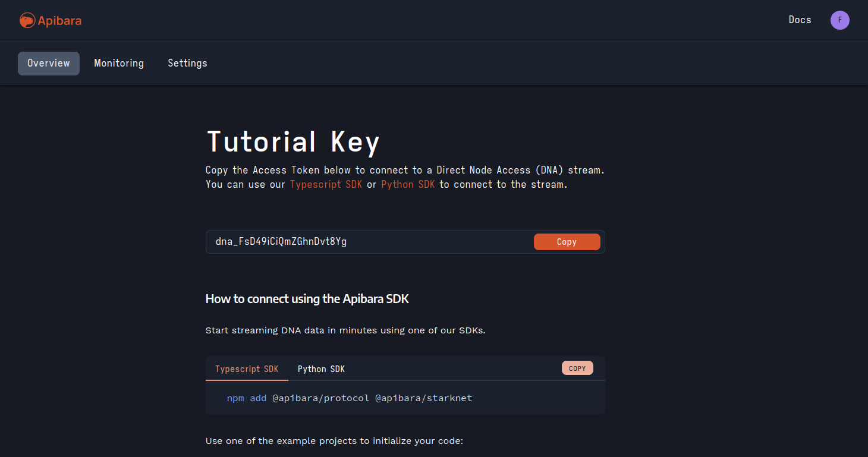Select the dna_ access token field
Screen dimensions: 868x457
(405, 242)
